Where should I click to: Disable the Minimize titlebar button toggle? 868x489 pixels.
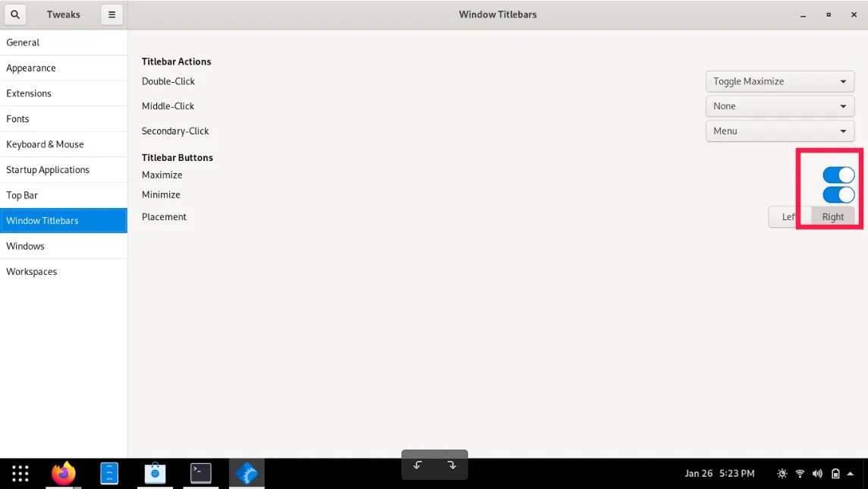tap(838, 195)
